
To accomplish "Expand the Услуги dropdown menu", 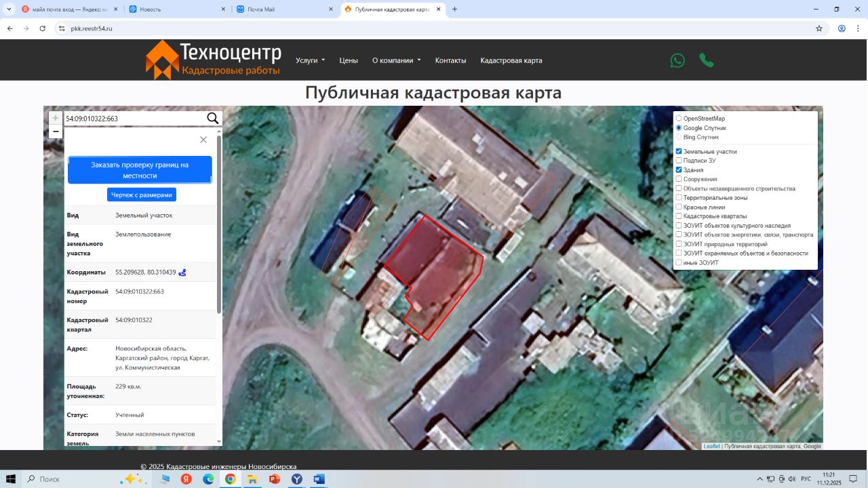I will [311, 60].
